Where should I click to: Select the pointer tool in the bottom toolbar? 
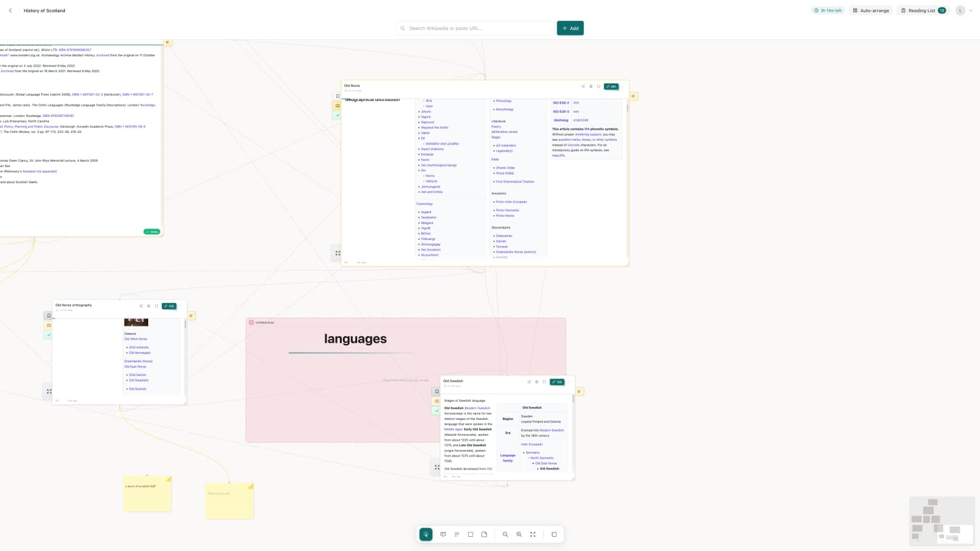[426, 534]
